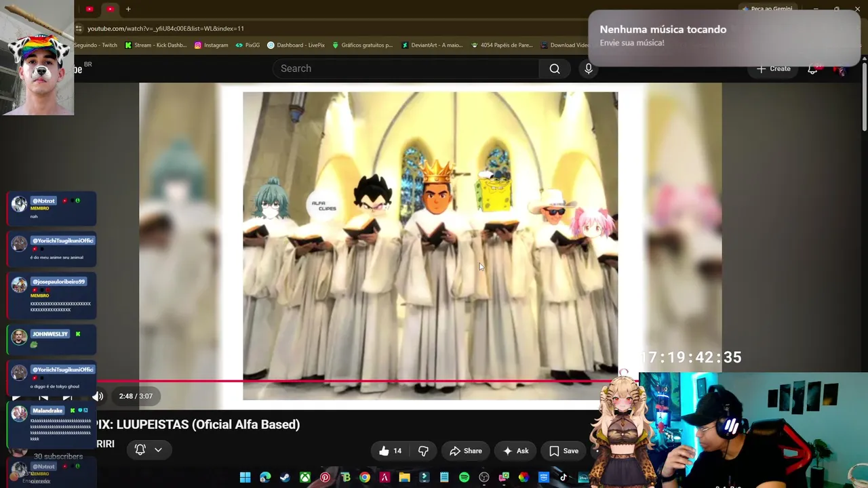
Task: Click the 30 subscribers text
Action: [58, 457]
